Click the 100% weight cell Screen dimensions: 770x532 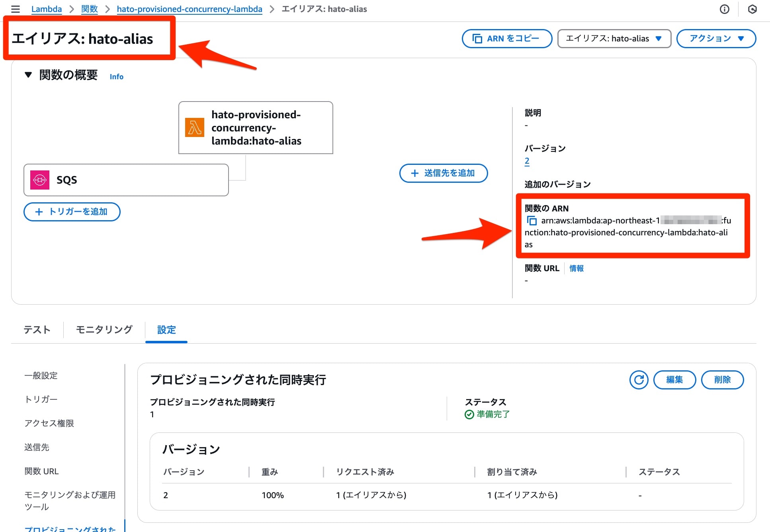point(273,495)
